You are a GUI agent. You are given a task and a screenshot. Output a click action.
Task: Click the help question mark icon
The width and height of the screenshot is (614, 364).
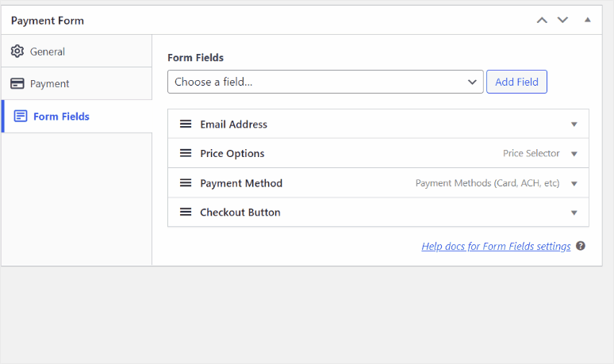pyautogui.click(x=581, y=246)
